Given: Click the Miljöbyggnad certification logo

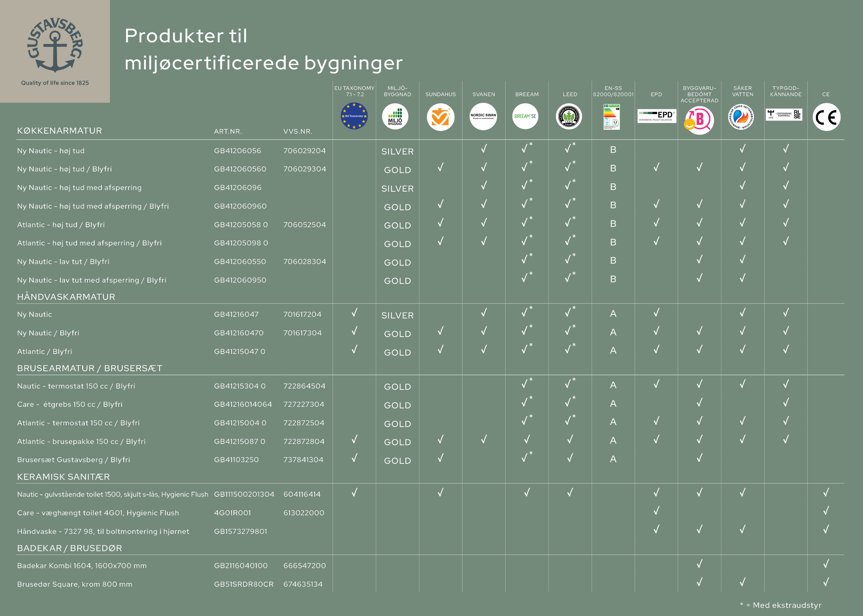Looking at the screenshot, I should point(395,116).
